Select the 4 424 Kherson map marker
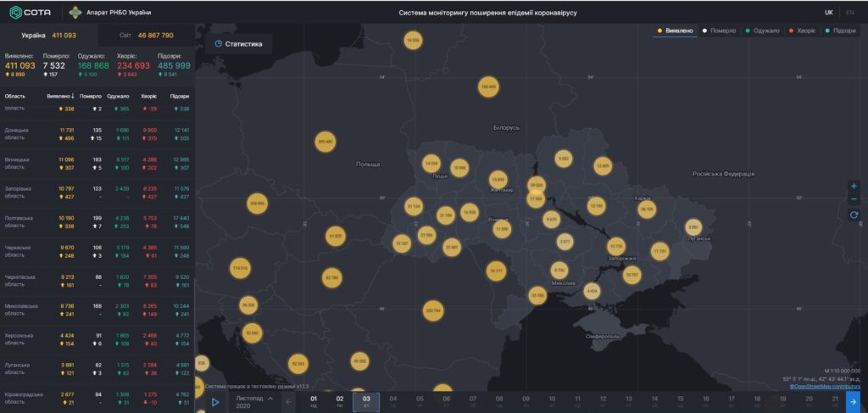 click(x=592, y=291)
